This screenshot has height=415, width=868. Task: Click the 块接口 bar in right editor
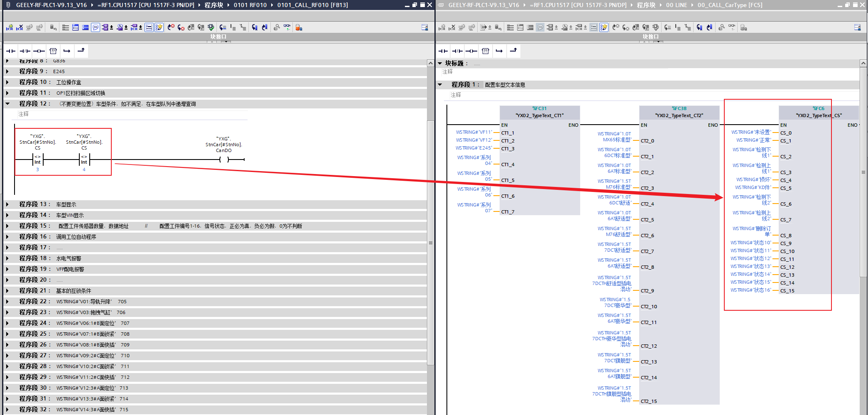[x=650, y=37]
